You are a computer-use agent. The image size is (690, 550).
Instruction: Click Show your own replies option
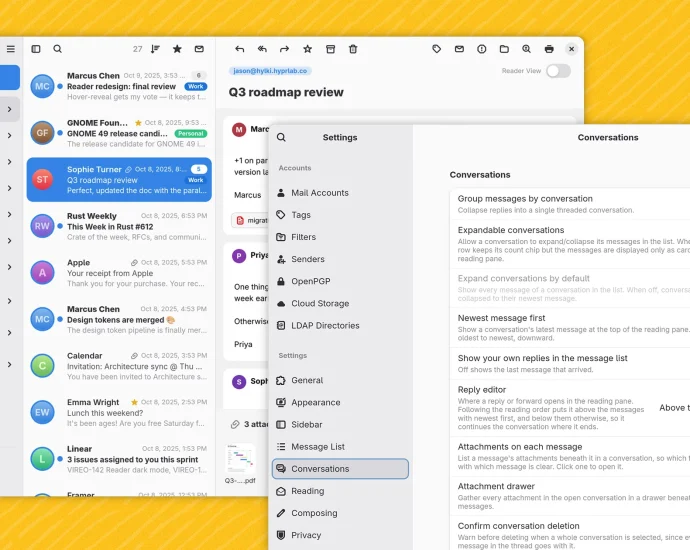[x=570, y=363]
